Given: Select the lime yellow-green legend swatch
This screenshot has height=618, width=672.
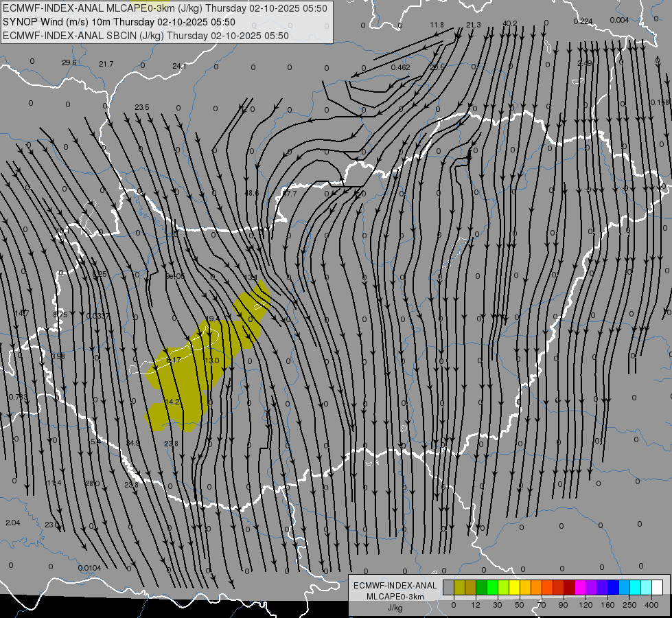Looking at the screenshot, I should pyautogui.click(x=504, y=587).
